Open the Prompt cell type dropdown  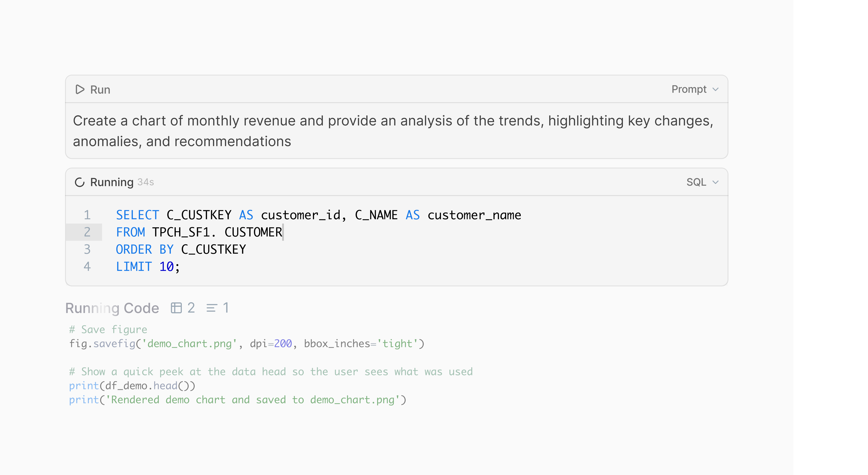pyautogui.click(x=694, y=89)
